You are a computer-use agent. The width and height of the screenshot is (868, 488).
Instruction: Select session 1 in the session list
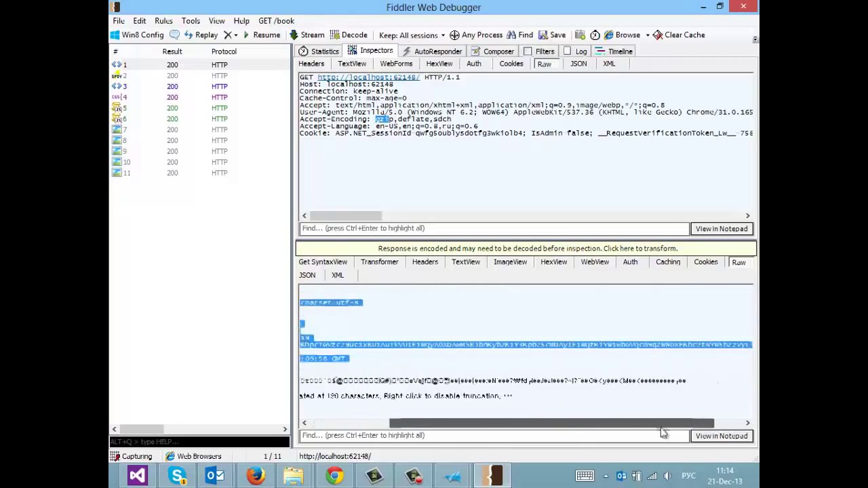200,65
